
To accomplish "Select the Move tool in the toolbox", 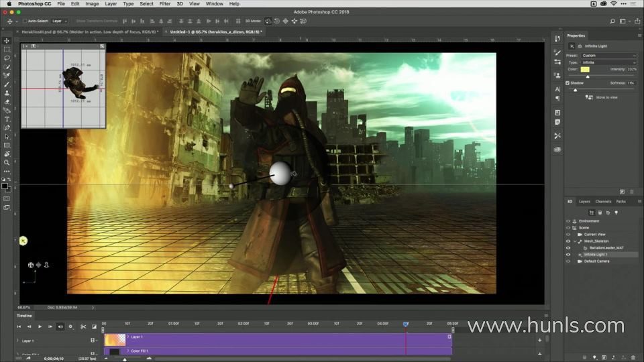I will 7,41.
